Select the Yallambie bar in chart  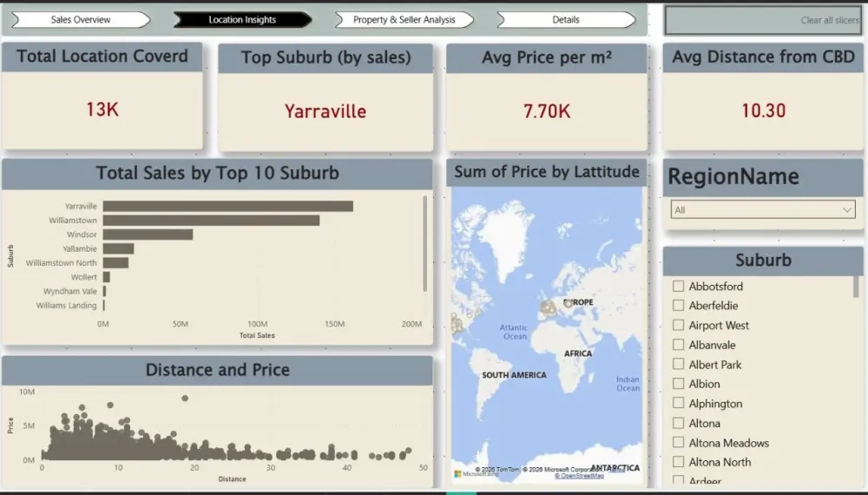coord(118,248)
